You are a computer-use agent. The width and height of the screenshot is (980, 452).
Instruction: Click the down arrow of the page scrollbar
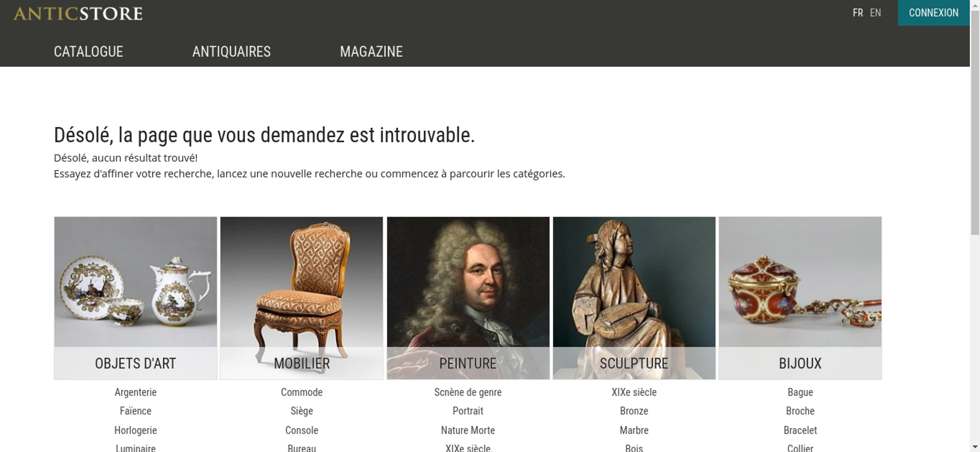(975, 447)
